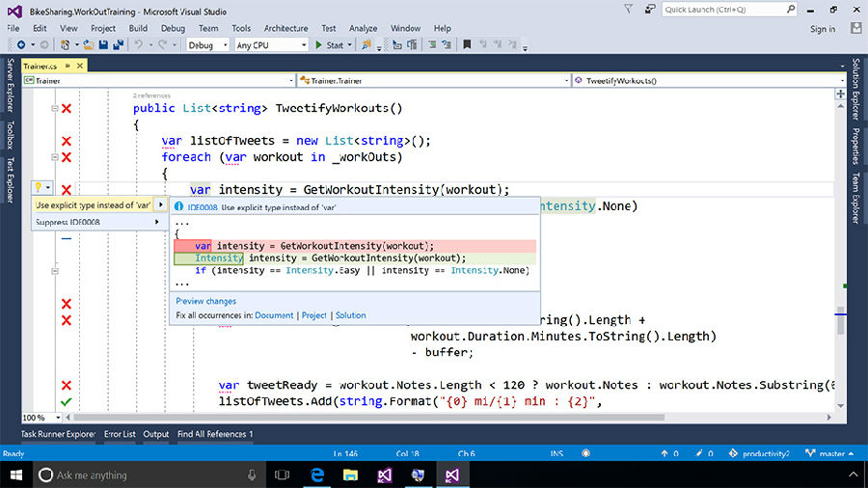Click the split editor icon above the scrollbar

pyautogui.click(x=841, y=95)
